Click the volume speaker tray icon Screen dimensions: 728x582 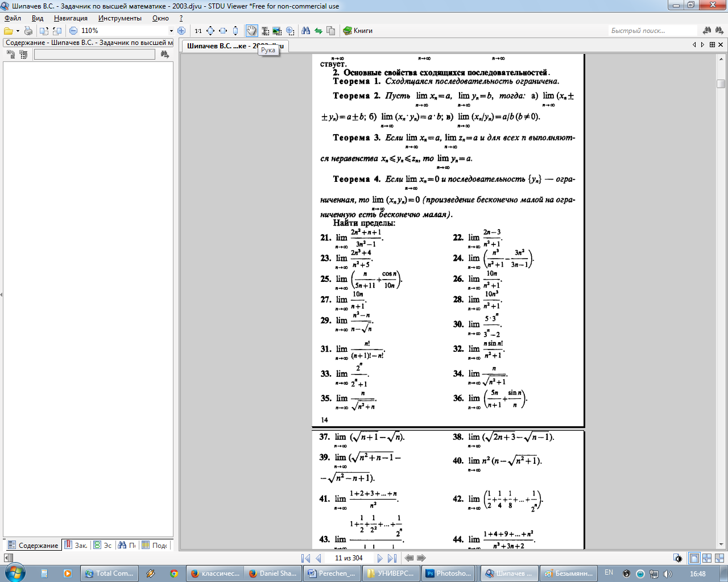[668, 574]
